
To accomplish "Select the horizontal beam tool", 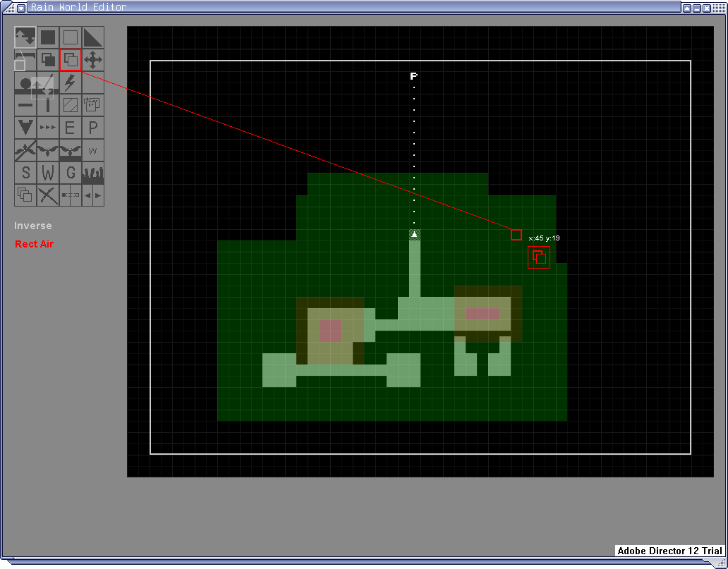I will [25, 105].
